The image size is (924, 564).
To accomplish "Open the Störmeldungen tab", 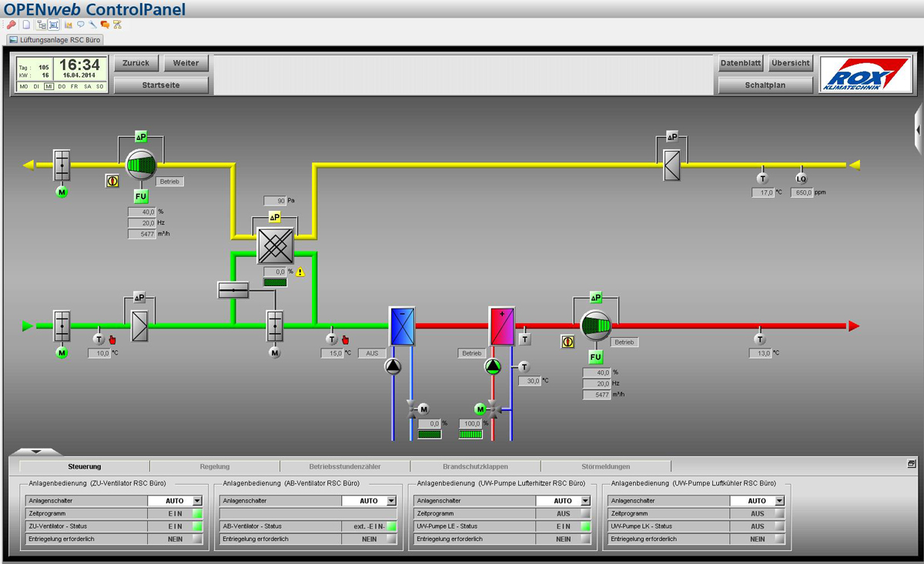I will coord(605,466).
